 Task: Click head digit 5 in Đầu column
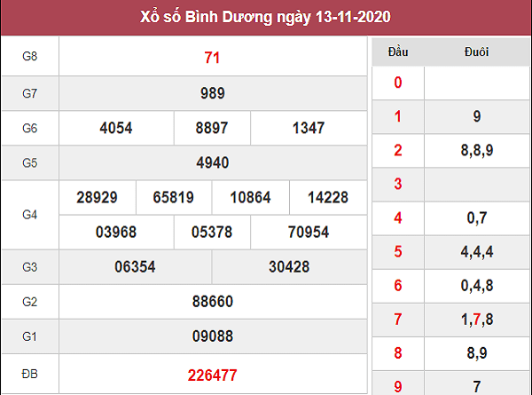pos(398,252)
